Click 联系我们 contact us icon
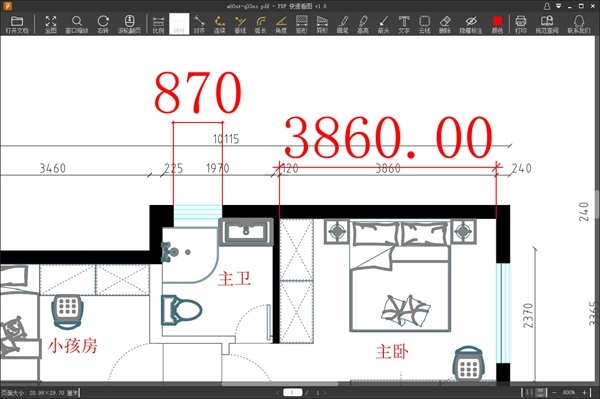600x399 pixels. pos(579,24)
